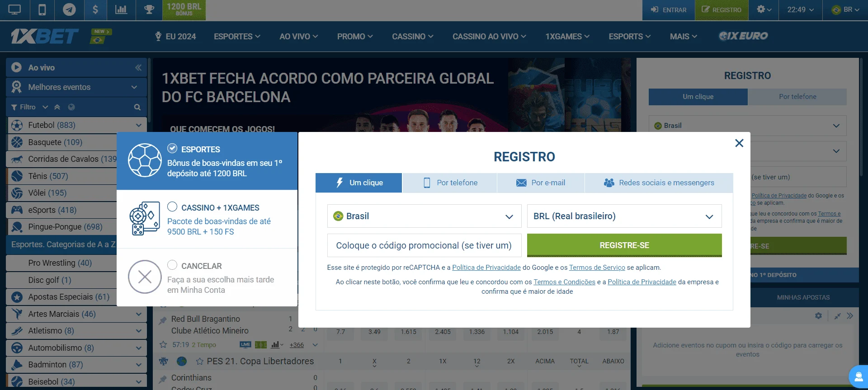Viewport: 868px width, 390px height.
Task: Open the mobile app icon in top bar
Action: [42, 9]
